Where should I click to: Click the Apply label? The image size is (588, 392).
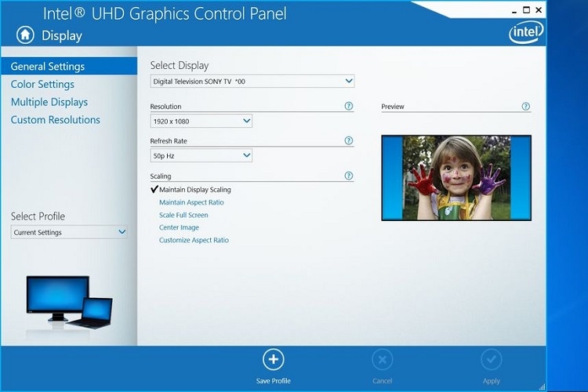click(x=492, y=381)
